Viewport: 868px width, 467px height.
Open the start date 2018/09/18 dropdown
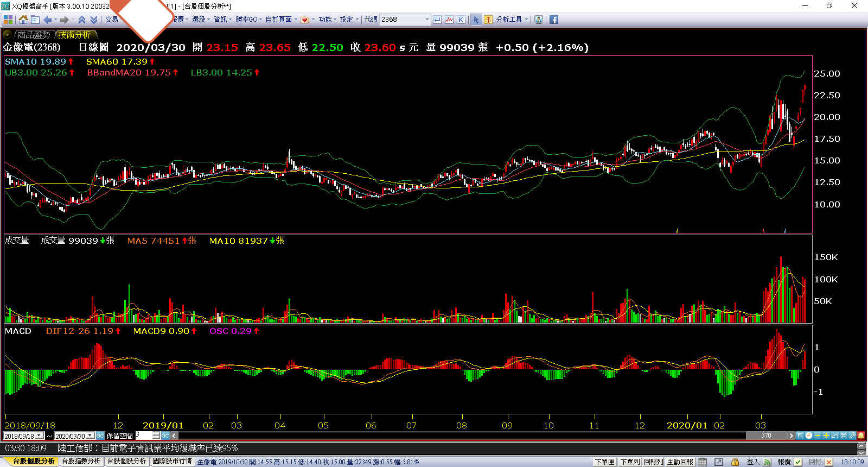click(40, 436)
